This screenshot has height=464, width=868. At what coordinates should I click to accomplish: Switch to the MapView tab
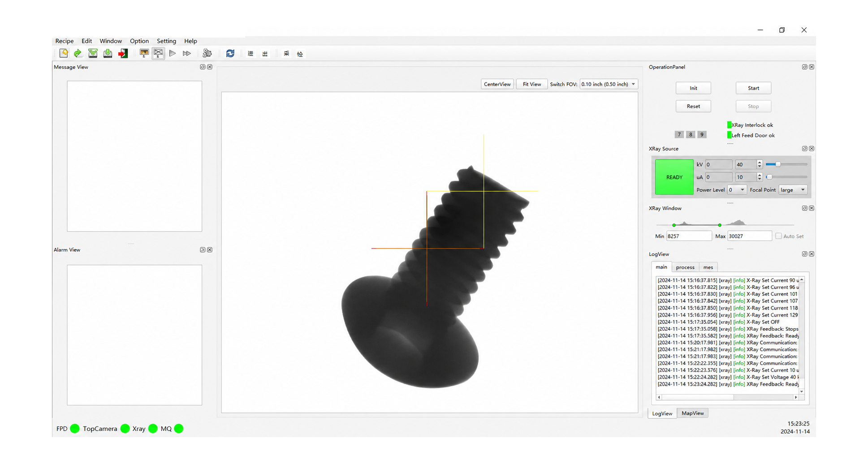tap(692, 413)
